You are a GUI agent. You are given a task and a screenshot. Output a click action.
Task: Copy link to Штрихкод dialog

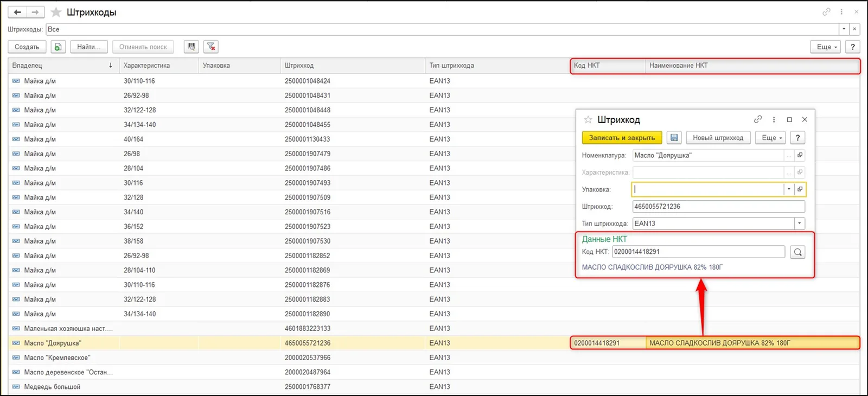coord(758,119)
